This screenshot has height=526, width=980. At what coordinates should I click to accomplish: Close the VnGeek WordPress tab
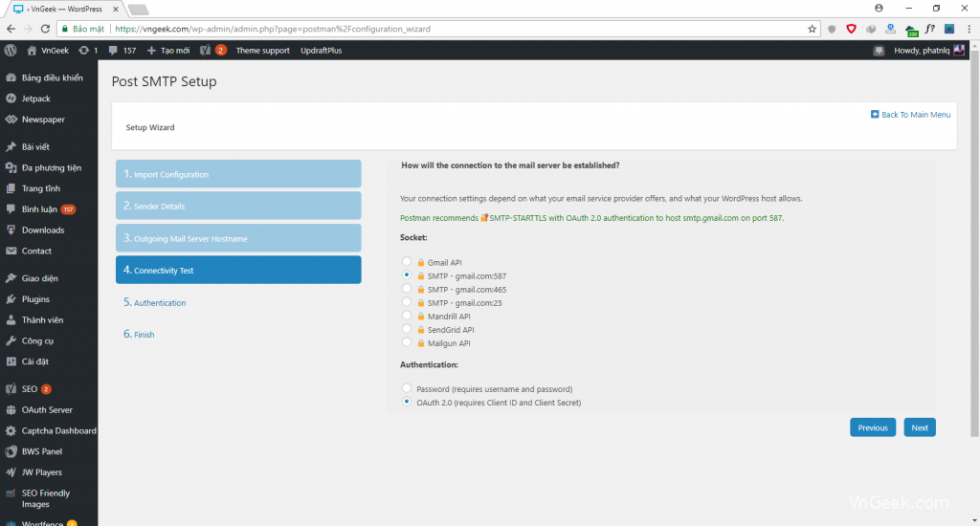pos(116,10)
